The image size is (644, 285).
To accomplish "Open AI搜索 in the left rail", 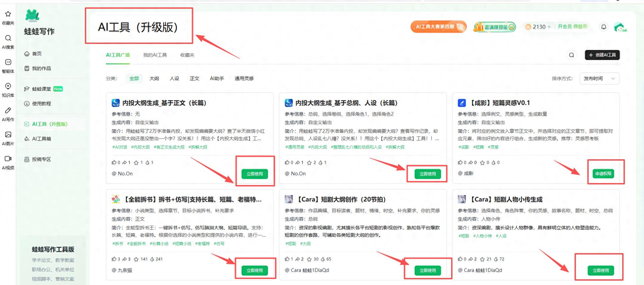I will [x=8, y=42].
